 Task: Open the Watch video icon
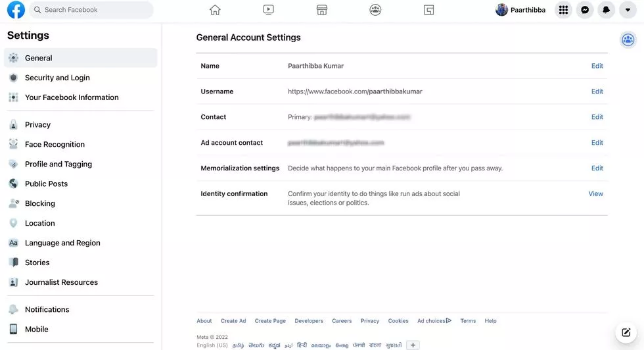[x=268, y=10]
